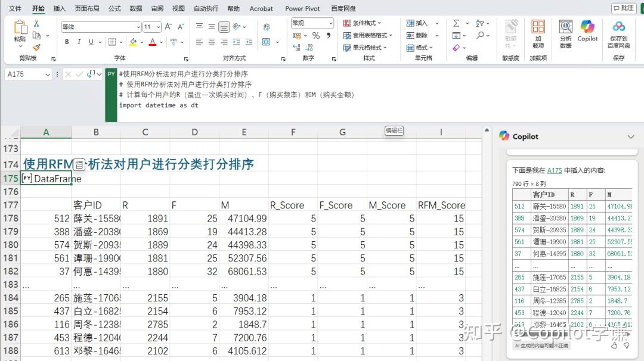Switch to the 公式 (Formulas) ribbon tab
644x361 pixels.
[x=114, y=8]
